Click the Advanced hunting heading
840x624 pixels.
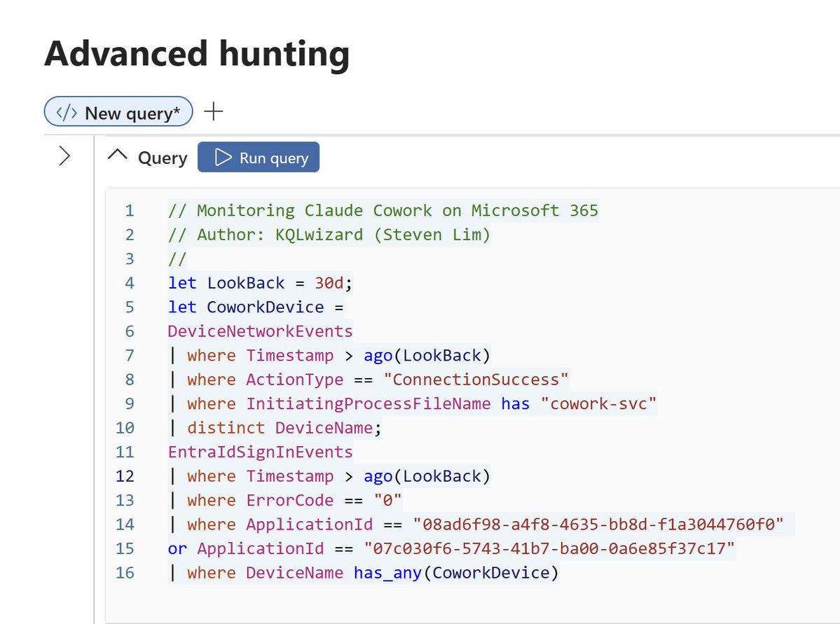[197, 54]
